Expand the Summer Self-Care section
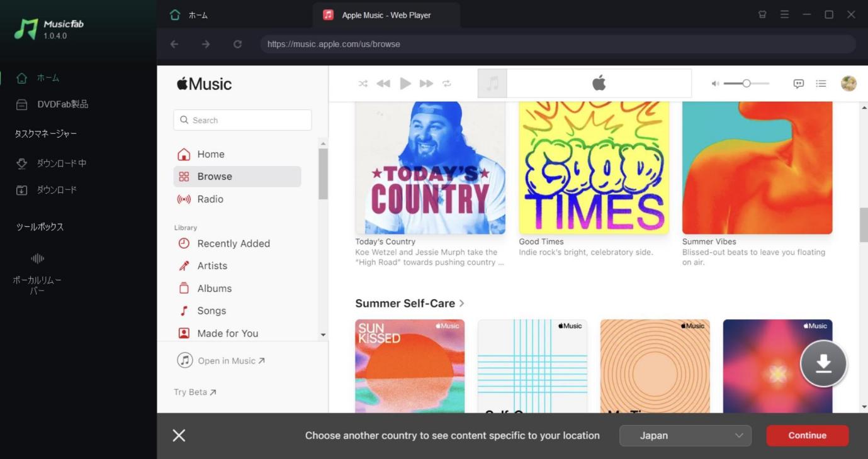This screenshot has width=868, height=459. coord(410,304)
